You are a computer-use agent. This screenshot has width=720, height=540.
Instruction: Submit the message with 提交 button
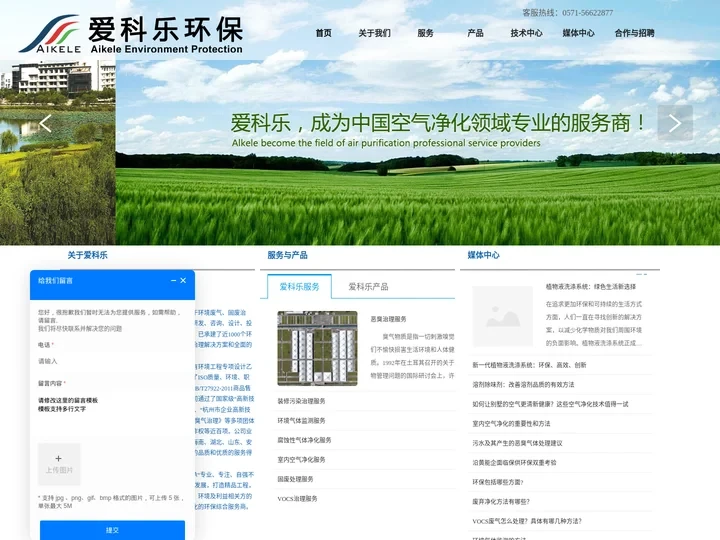click(x=112, y=530)
